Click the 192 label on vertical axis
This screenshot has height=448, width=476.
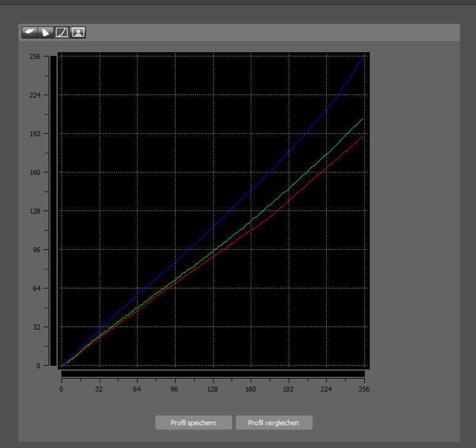35,134
